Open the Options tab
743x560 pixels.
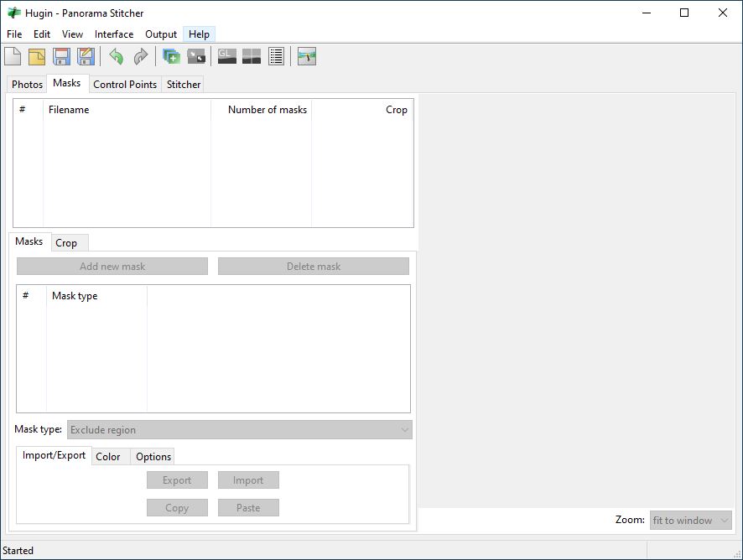pyautogui.click(x=153, y=457)
